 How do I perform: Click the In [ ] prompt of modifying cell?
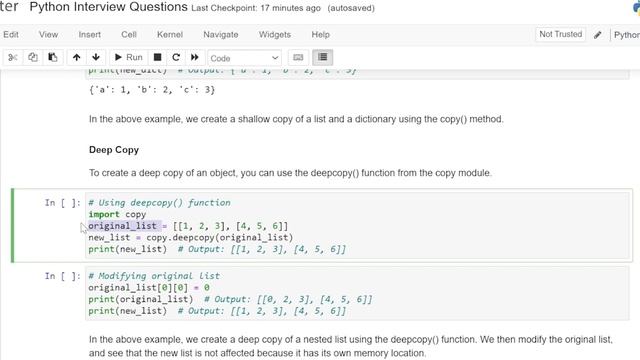[62, 276]
